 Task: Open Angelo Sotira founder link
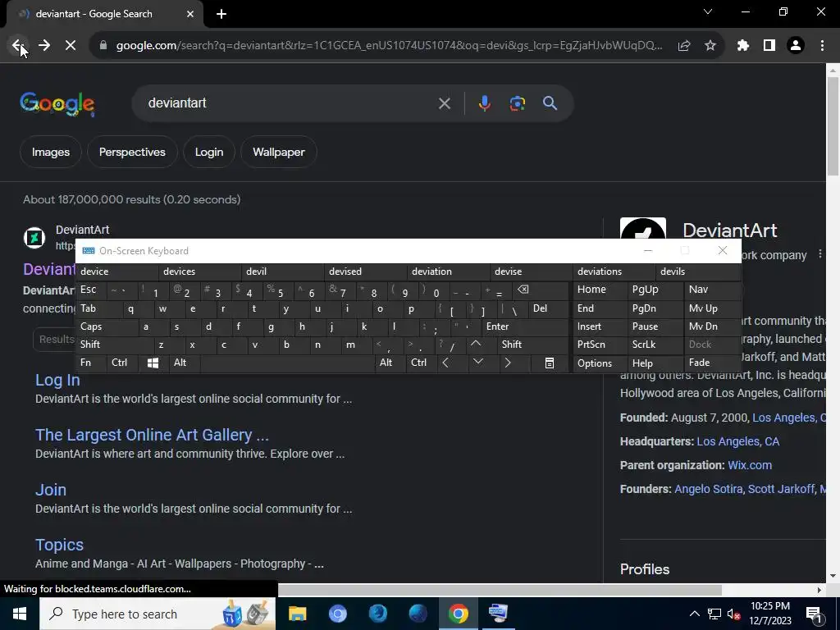(708, 489)
